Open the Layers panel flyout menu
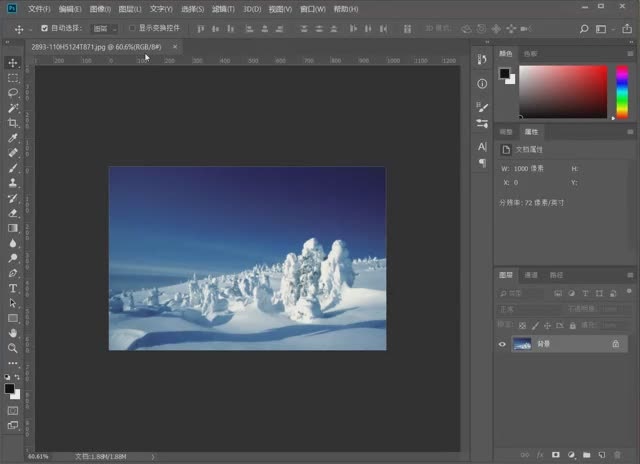The height and width of the screenshot is (464, 640). (630, 275)
